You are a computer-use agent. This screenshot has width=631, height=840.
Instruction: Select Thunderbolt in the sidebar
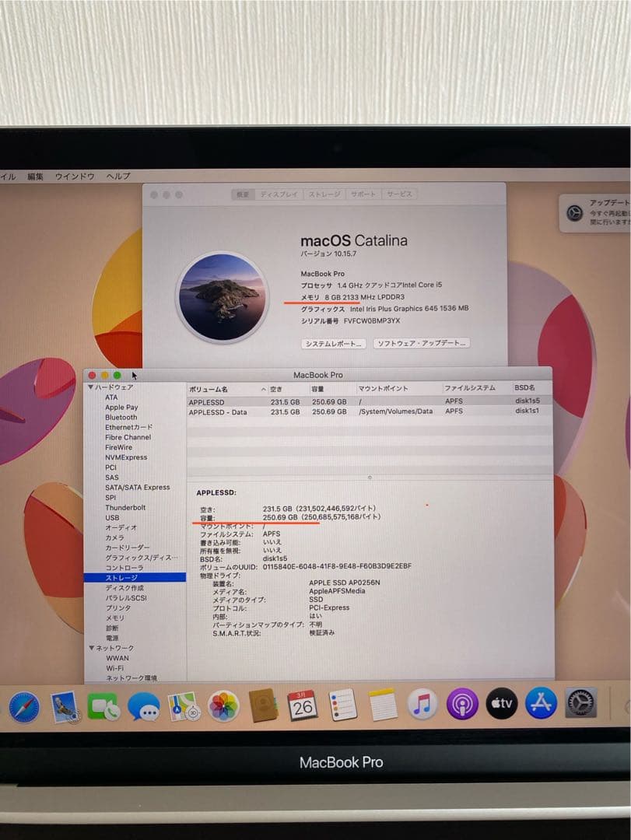[125, 507]
